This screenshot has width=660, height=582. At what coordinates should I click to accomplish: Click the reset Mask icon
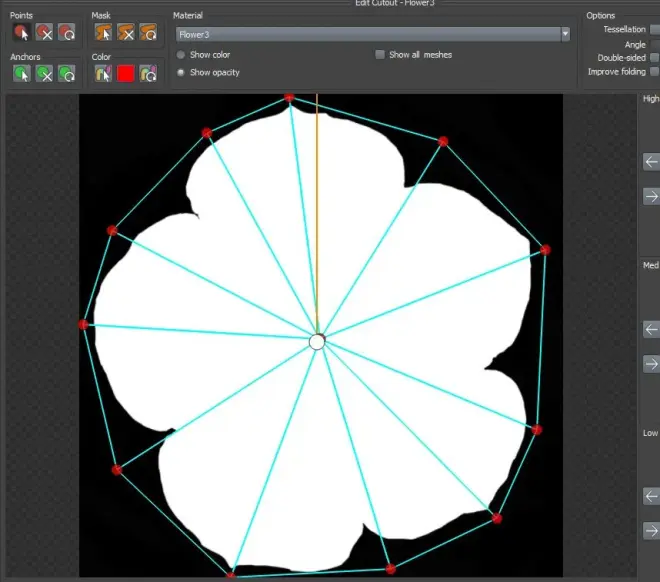pos(148,32)
